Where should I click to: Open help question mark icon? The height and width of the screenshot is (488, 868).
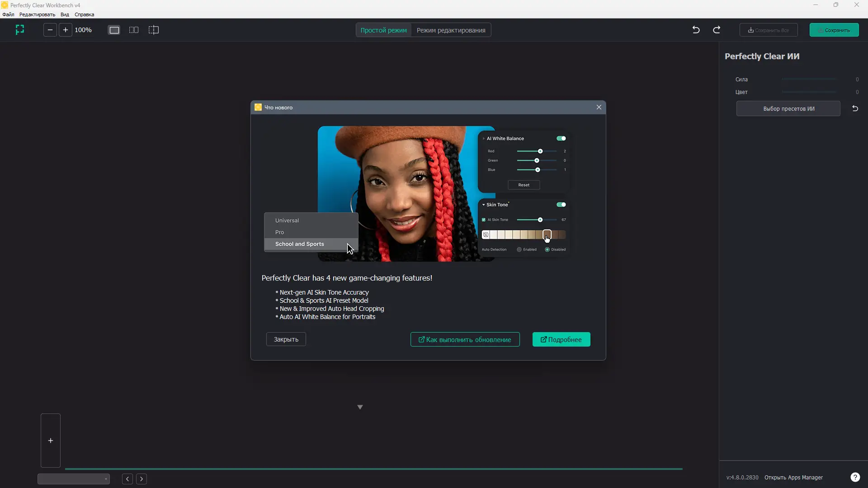coord(855,477)
